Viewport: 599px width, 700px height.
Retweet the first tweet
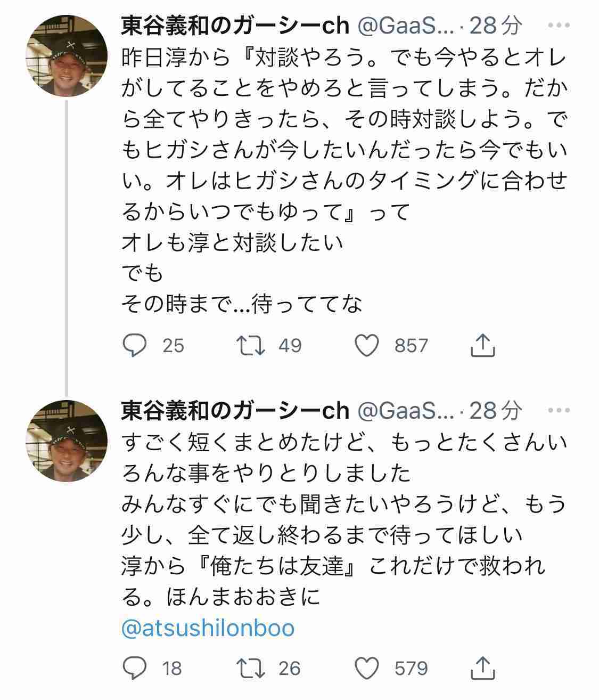(255, 345)
